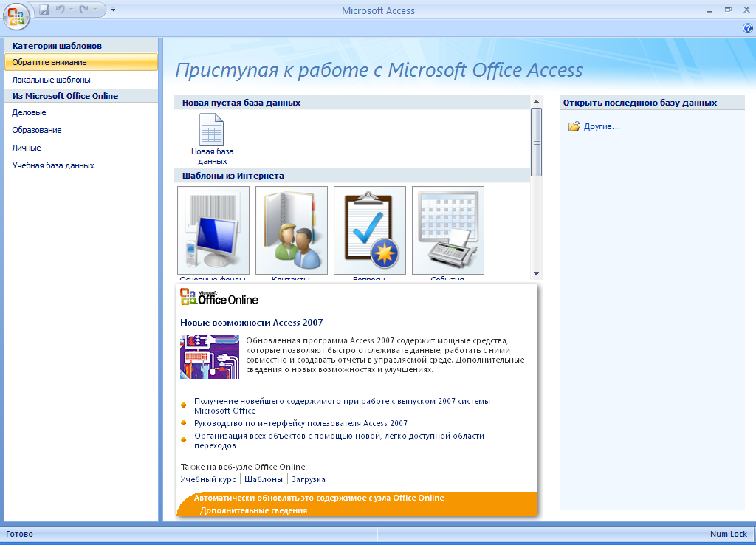Open the link Получение новейшего содержимого

[342, 405]
